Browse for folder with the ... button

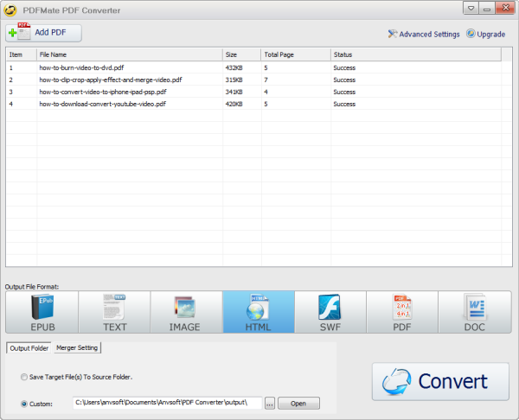point(270,403)
